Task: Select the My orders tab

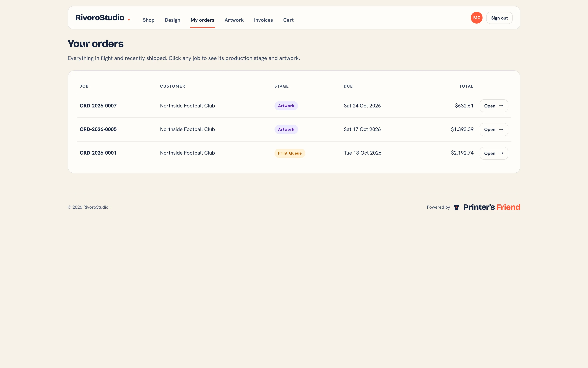Action: 202,20
